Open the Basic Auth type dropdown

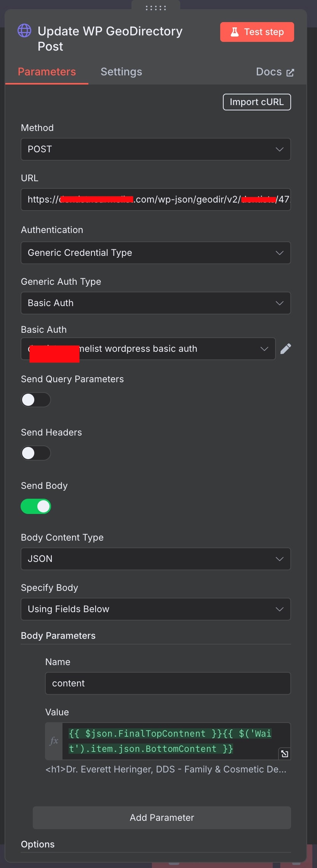tap(156, 303)
